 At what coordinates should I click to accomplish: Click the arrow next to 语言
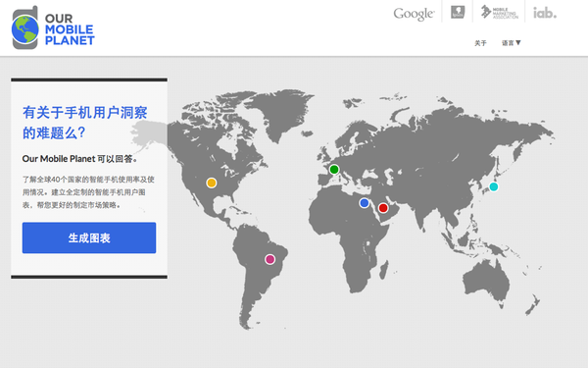click(518, 43)
